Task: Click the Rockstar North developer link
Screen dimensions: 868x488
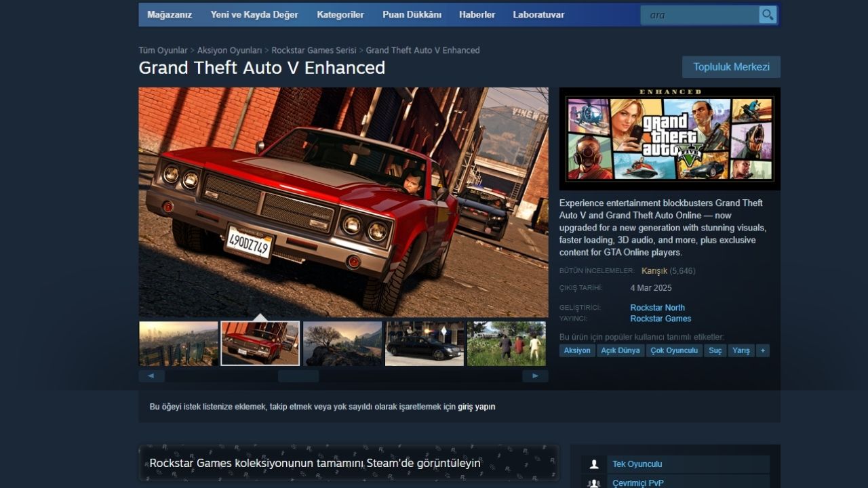Action: pyautogui.click(x=658, y=308)
